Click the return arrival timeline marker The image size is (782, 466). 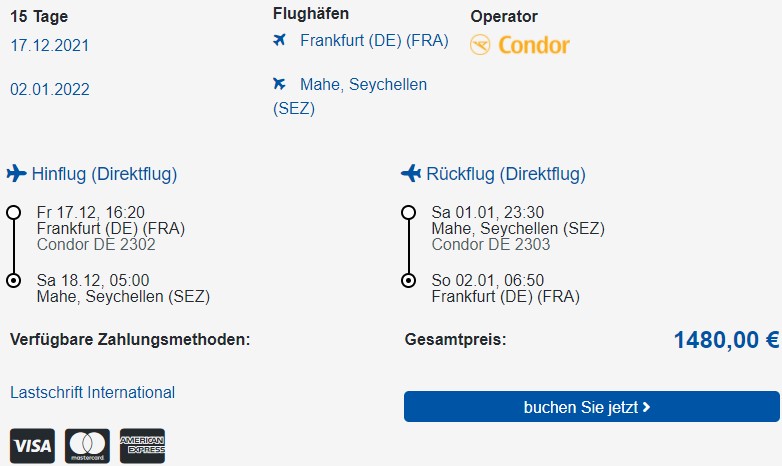click(x=408, y=280)
